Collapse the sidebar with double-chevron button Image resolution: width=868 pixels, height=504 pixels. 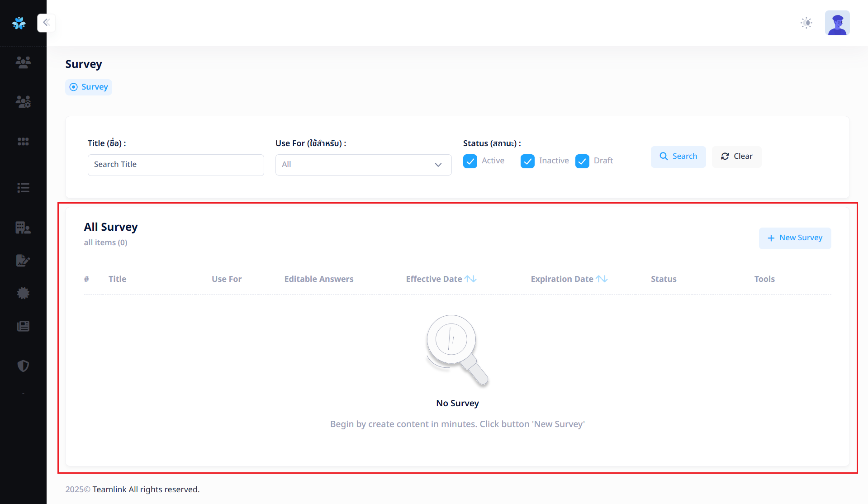coord(46,23)
